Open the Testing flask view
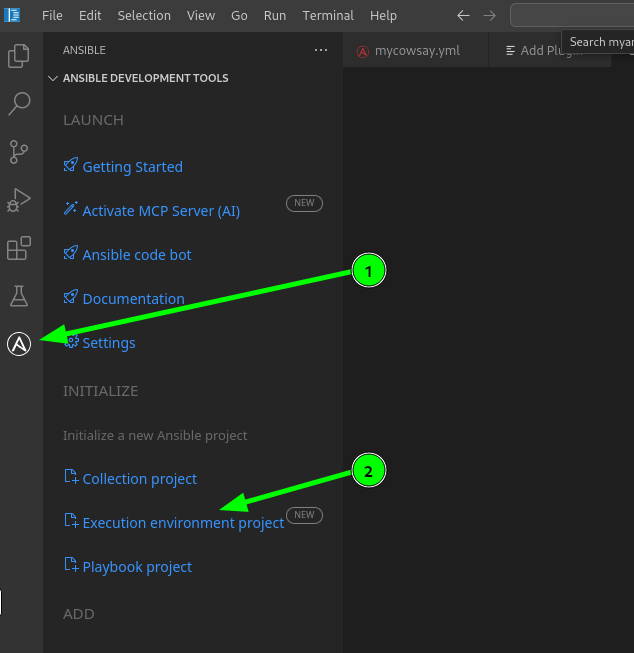 (x=19, y=296)
